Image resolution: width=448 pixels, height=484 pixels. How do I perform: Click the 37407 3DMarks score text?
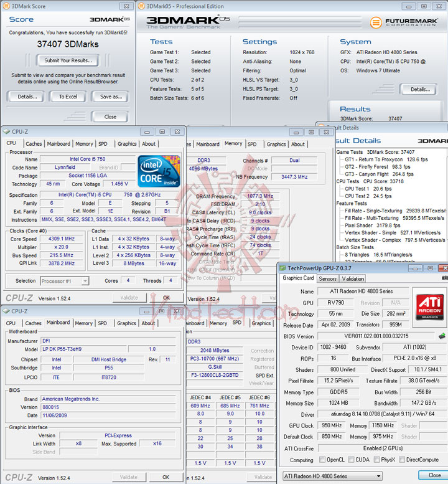point(68,44)
